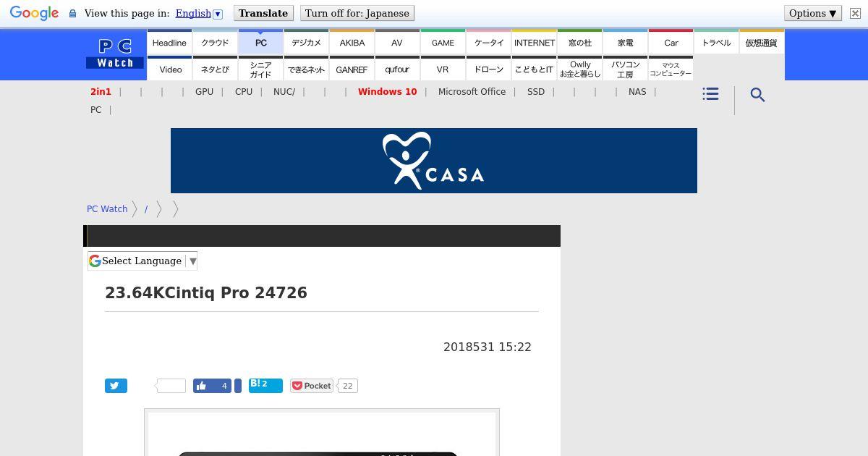
Task: Click the Translate button
Action: [263, 13]
